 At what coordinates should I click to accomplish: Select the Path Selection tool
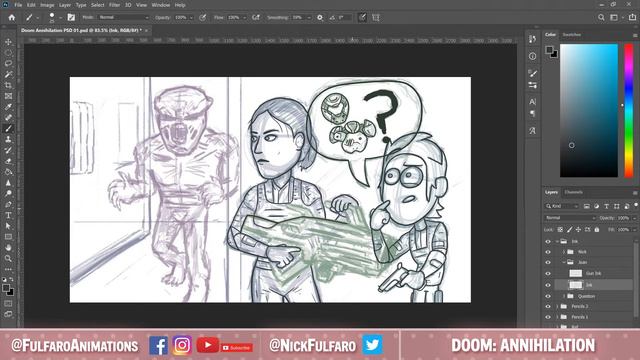8,226
